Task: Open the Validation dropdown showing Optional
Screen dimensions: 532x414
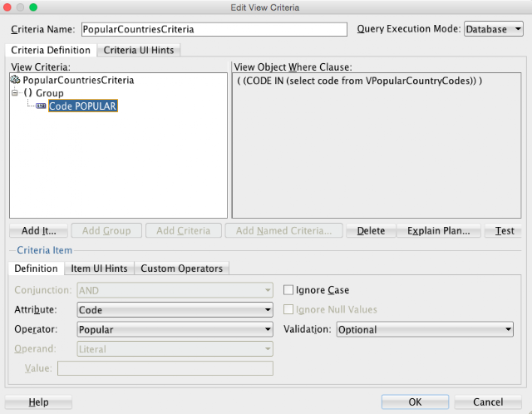Action: (425, 329)
